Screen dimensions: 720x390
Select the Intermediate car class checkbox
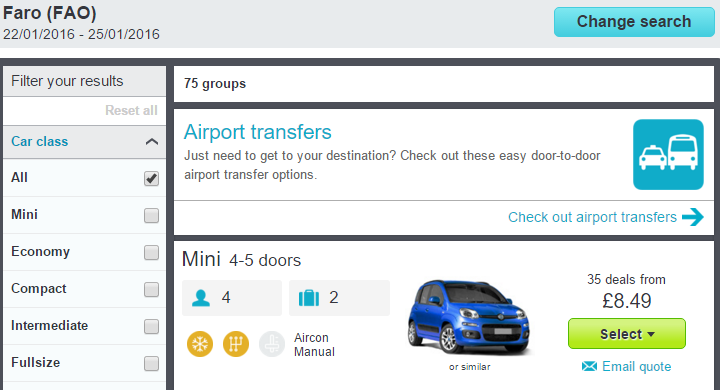[x=152, y=327]
